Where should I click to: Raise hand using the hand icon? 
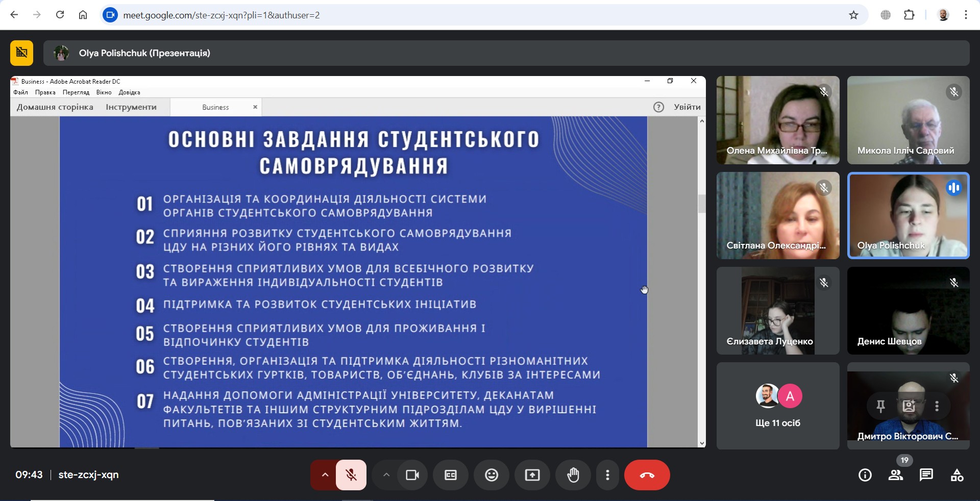[x=573, y=475]
